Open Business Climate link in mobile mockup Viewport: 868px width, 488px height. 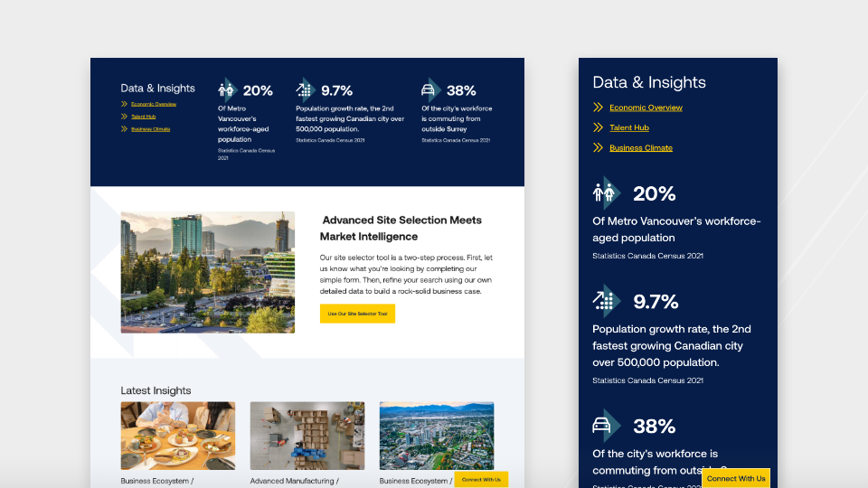(640, 147)
